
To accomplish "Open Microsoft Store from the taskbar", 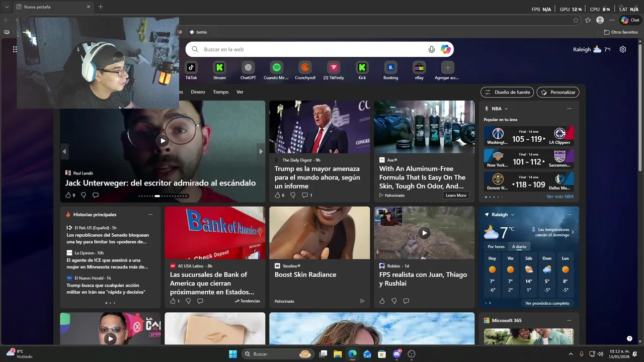I will [382, 354].
